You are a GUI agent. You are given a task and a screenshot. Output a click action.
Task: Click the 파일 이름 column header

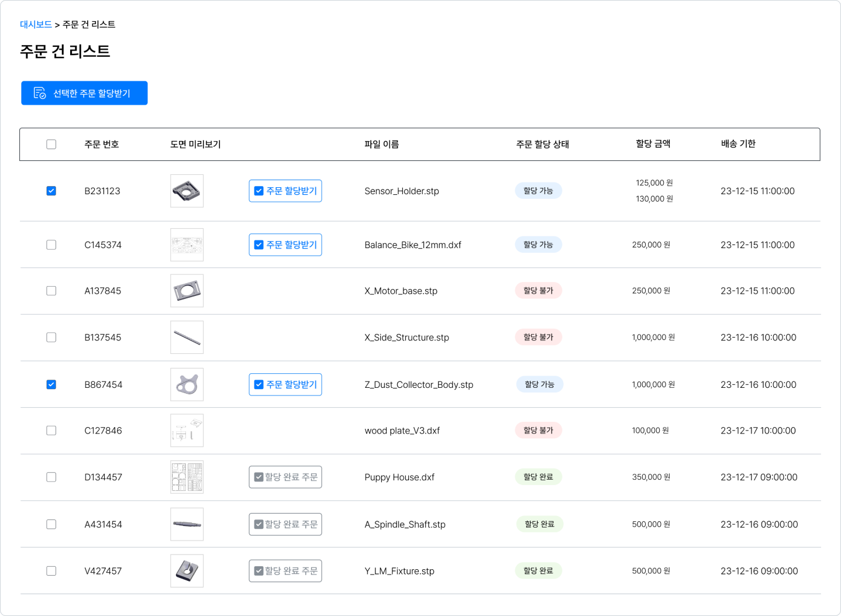(382, 144)
